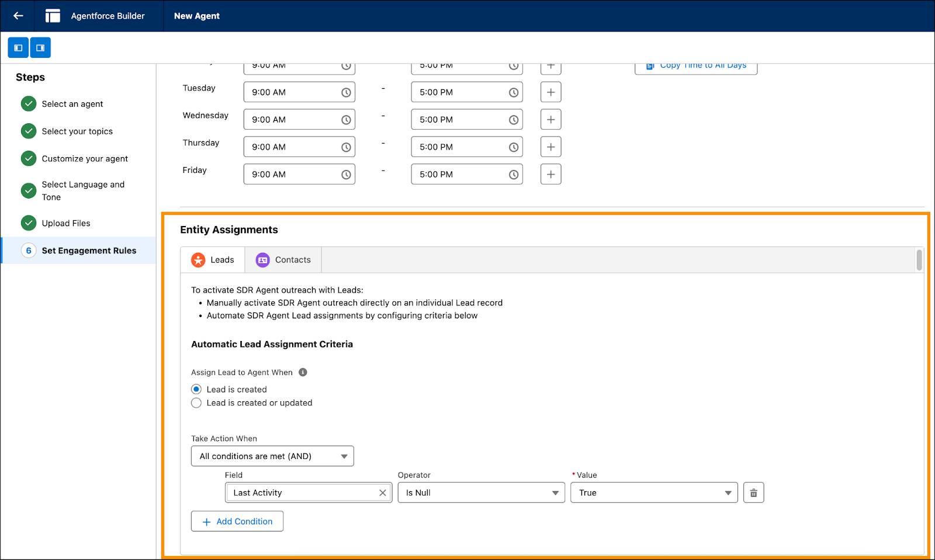The height and width of the screenshot is (560, 935).
Task: Click the New Agent title
Action: [197, 16]
